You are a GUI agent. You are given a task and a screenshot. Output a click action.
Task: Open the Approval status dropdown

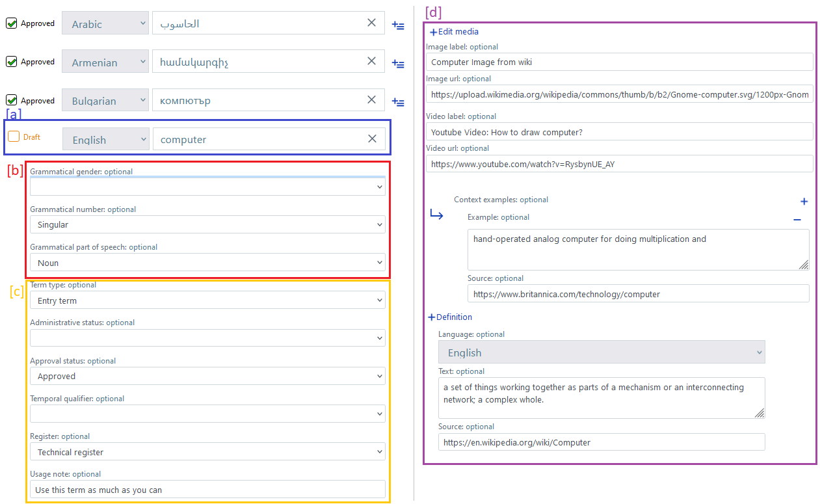click(207, 376)
